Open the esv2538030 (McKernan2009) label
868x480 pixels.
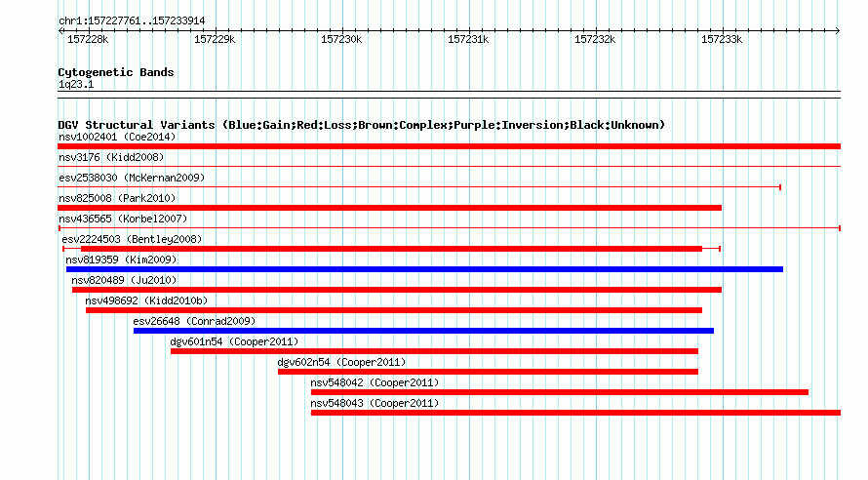coord(132,178)
